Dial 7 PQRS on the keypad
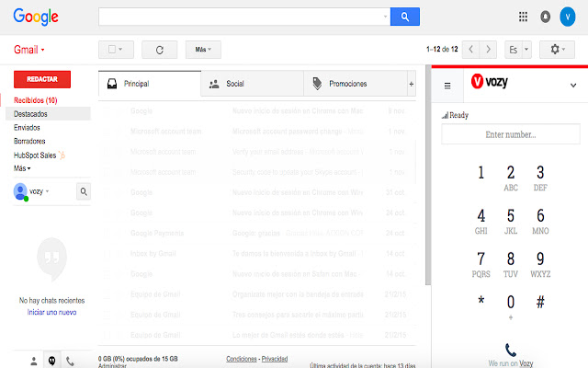Screen dimensions: 588x368 pyautogui.click(x=481, y=264)
